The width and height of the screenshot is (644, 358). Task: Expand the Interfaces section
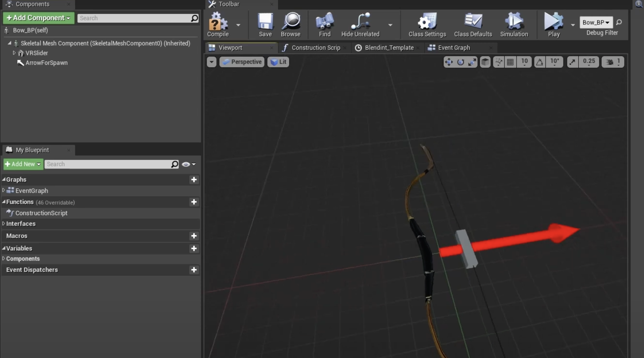tap(3, 223)
